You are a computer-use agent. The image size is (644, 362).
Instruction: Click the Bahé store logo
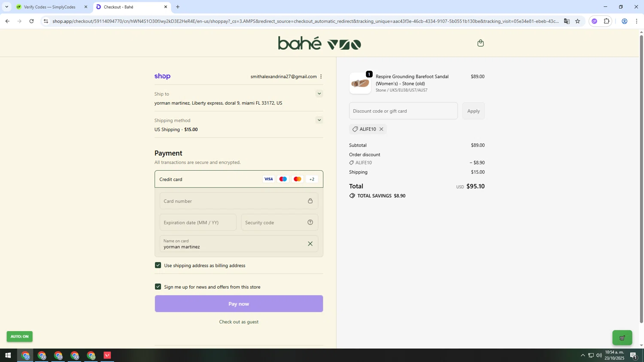[x=319, y=43]
